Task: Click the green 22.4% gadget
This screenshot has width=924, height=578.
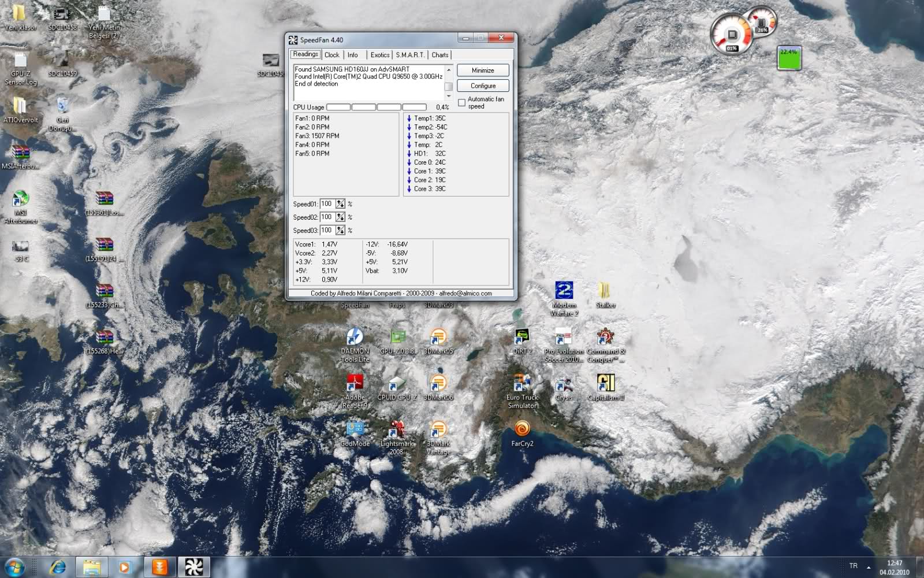Action: click(x=789, y=58)
